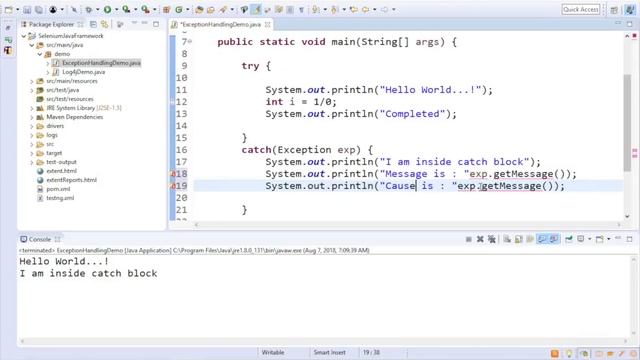This screenshot has height=360, width=640.
Task: Click the Forward navigation arrow icon
Action: pos(384,9)
